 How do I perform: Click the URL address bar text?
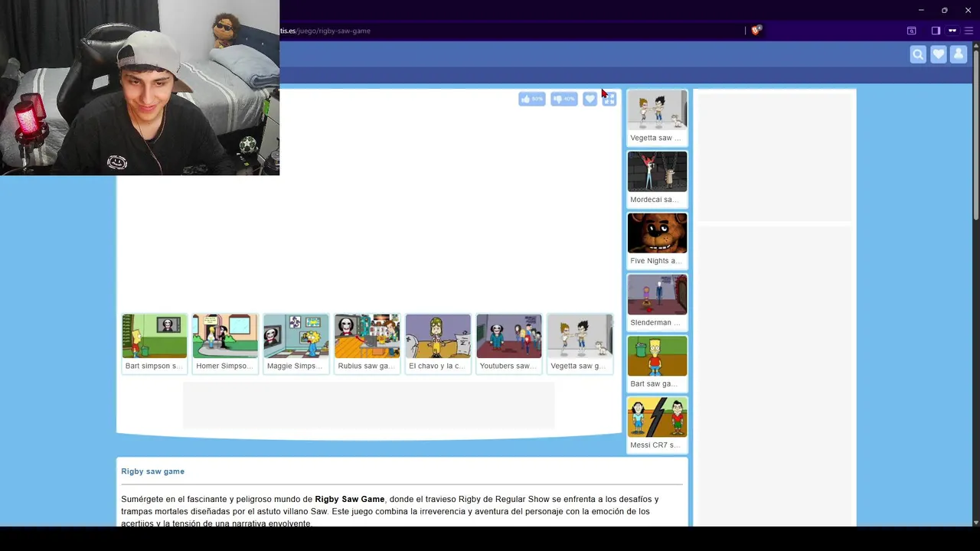coord(325,31)
